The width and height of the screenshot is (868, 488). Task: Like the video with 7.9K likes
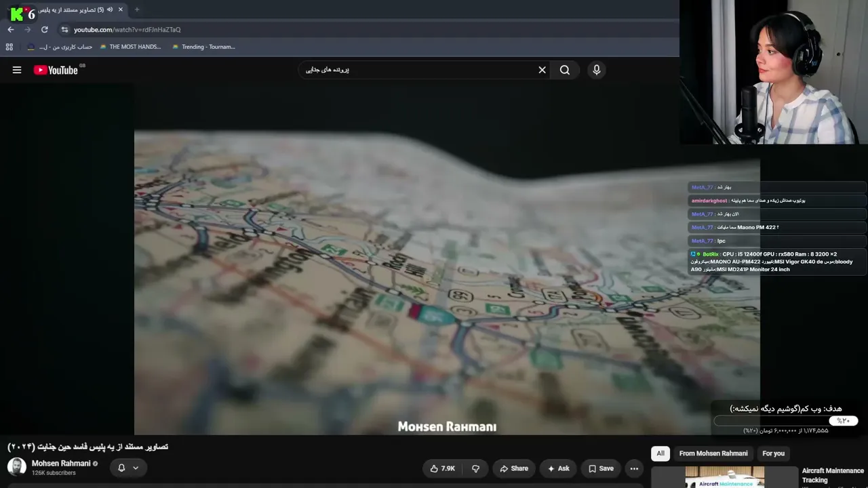[x=442, y=468]
